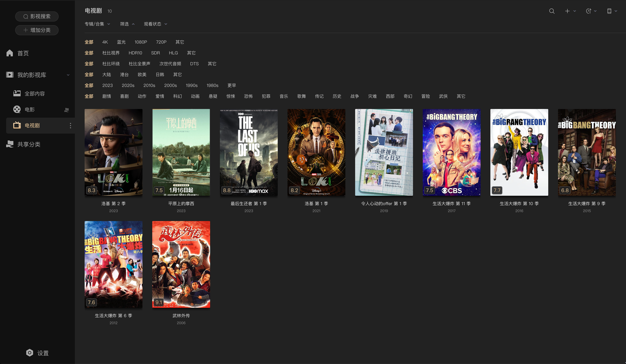Select the 2010s decade filter
Image resolution: width=626 pixels, height=364 pixels.
(149, 85)
